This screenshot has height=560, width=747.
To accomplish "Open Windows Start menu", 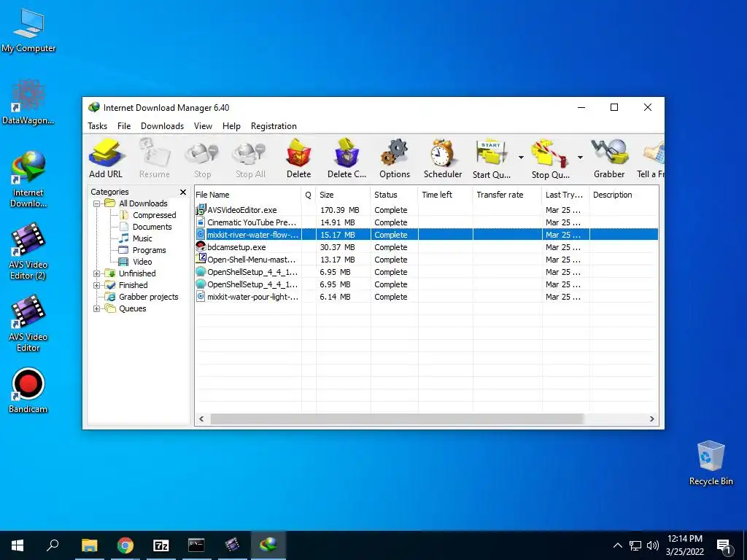I will [x=18, y=545].
